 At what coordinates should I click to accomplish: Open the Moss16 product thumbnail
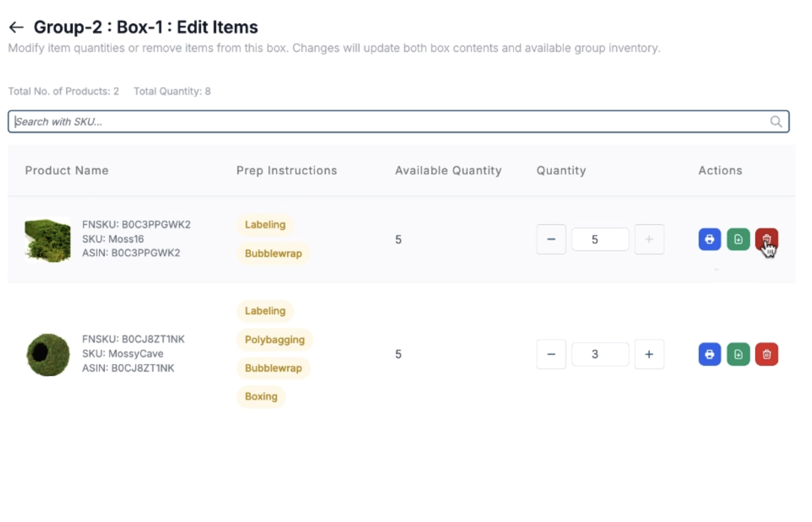(x=48, y=240)
